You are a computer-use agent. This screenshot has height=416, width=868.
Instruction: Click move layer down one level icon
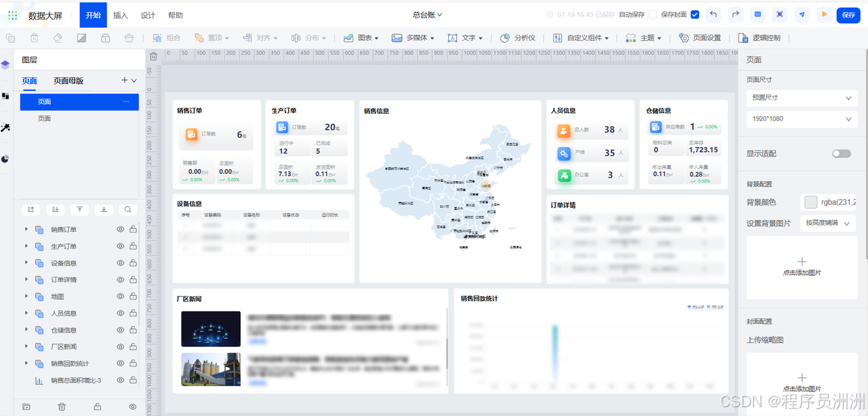click(x=56, y=210)
